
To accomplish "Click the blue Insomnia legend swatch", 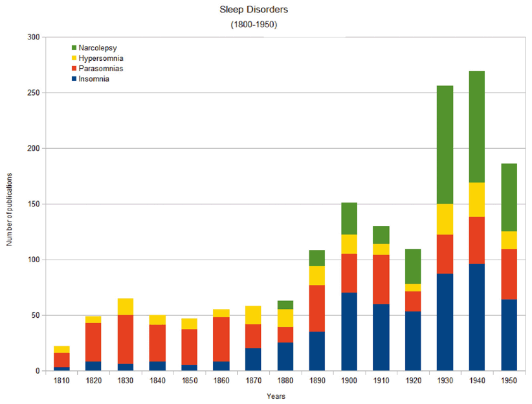I will [74, 79].
